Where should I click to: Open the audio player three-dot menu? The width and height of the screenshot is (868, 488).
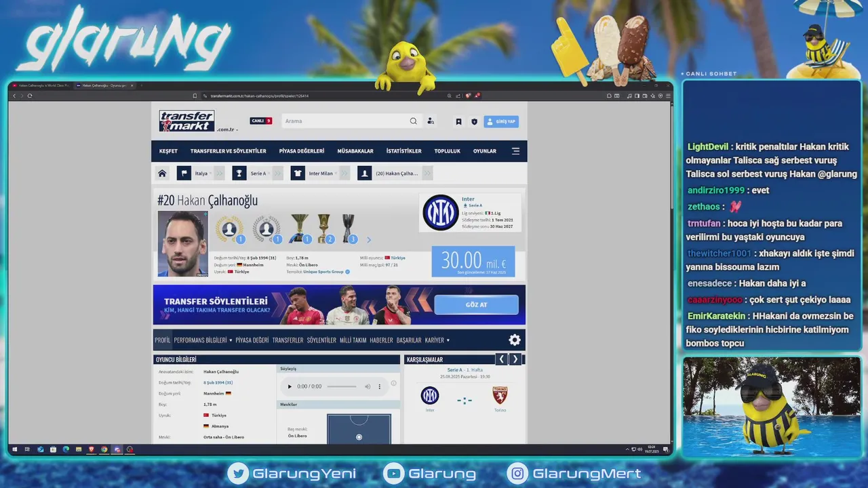click(x=379, y=386)
